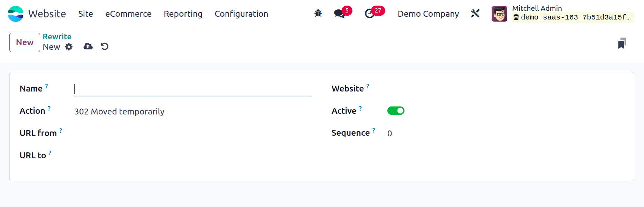Toggle the Active switch off
644x207 pixels.
pos(396,111)
